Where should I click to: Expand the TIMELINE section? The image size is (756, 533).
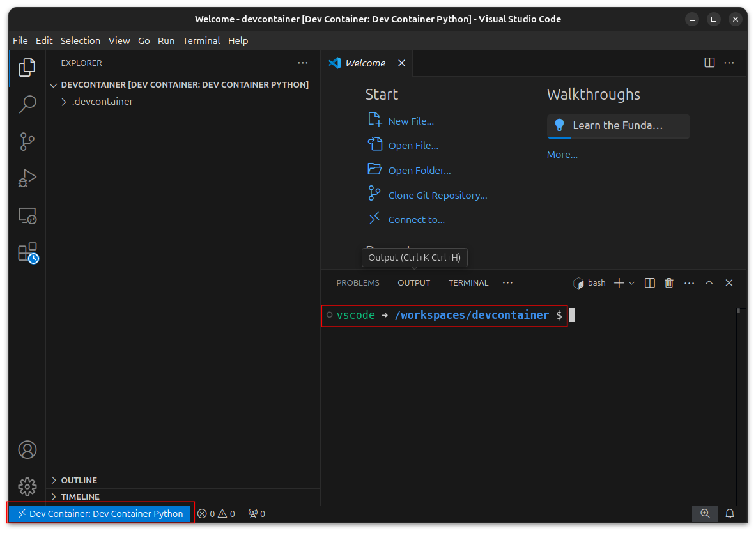click(183, 497)
